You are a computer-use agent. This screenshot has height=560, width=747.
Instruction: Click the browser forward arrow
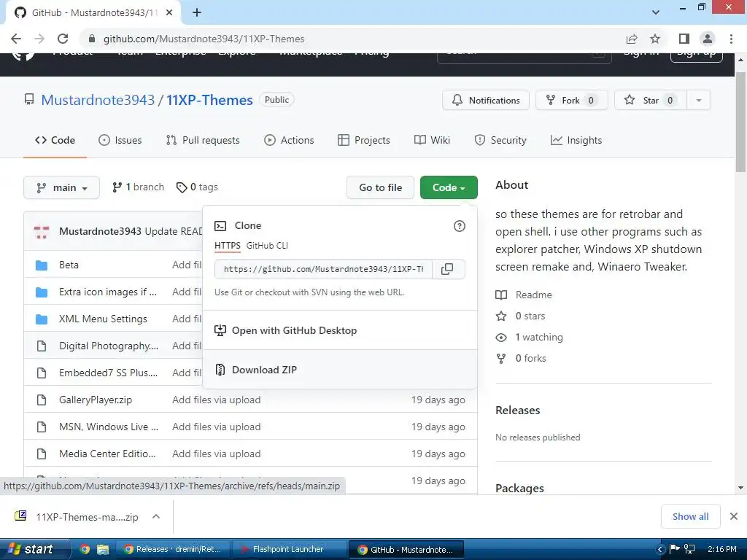(39, 39)
